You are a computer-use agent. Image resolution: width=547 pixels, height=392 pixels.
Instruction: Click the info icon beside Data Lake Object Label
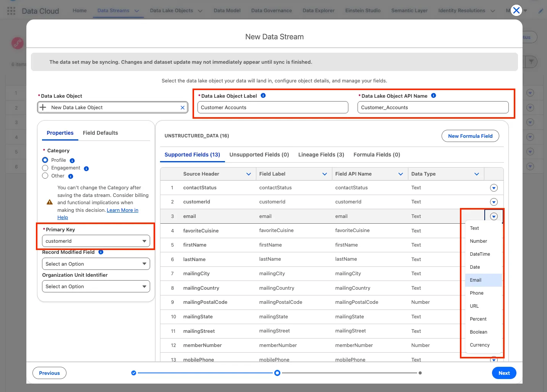[x=263, y=96]
